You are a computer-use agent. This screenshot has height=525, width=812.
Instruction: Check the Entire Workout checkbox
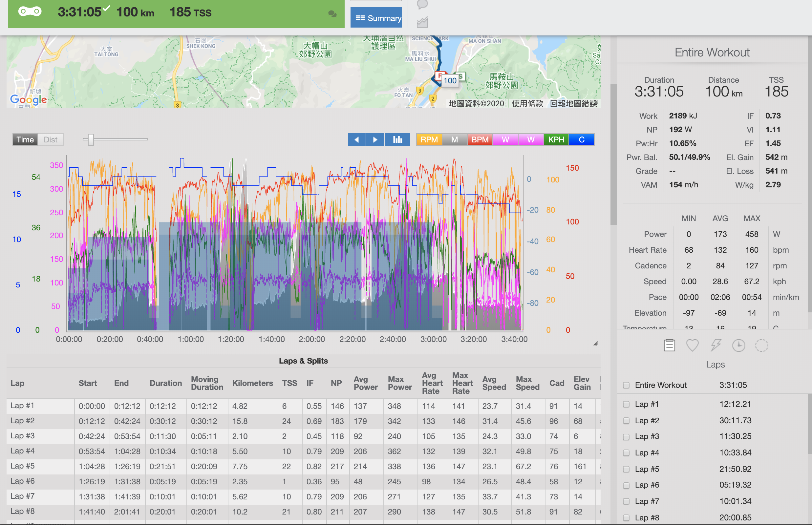(626, 385)
